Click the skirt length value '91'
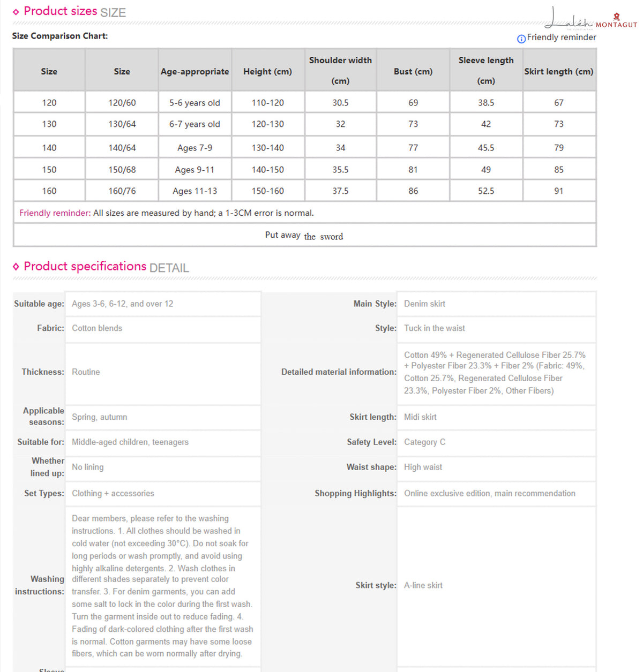 [x=559, y=191]
